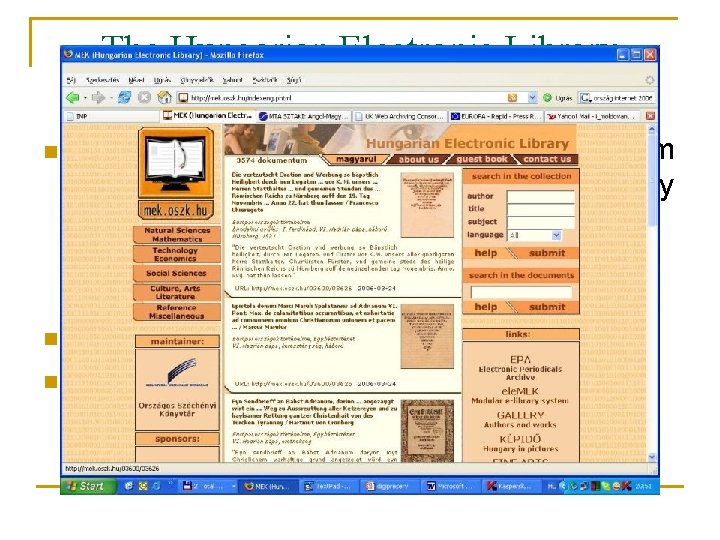
Task: Submit the document full-text search
Action: click(547, 307)
